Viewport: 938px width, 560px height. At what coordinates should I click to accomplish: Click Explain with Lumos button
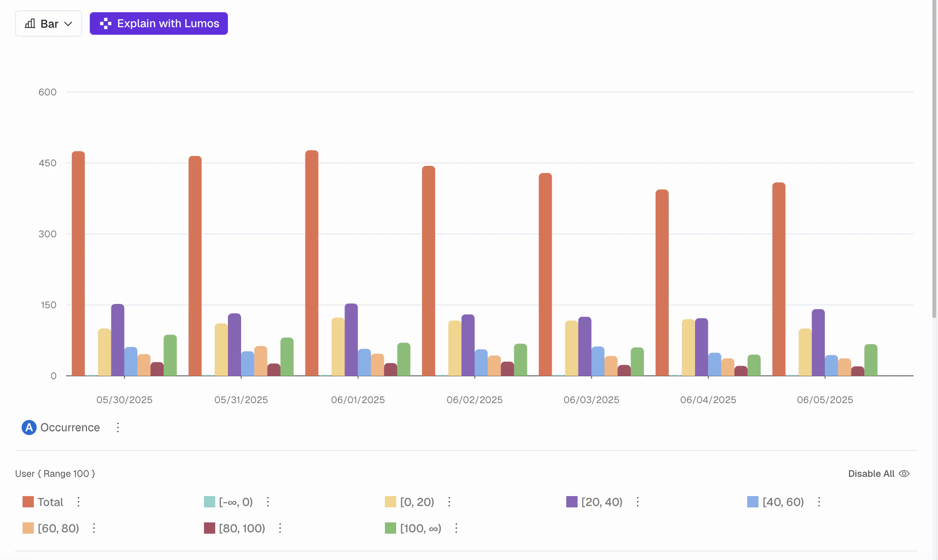coord(159,23)
